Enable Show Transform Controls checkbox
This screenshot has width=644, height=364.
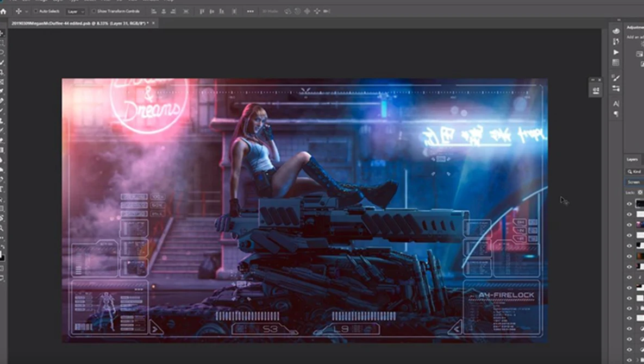pos(94,11)
